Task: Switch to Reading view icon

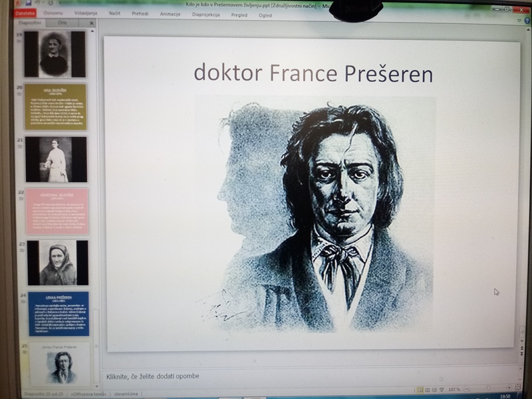Action: 434,390
